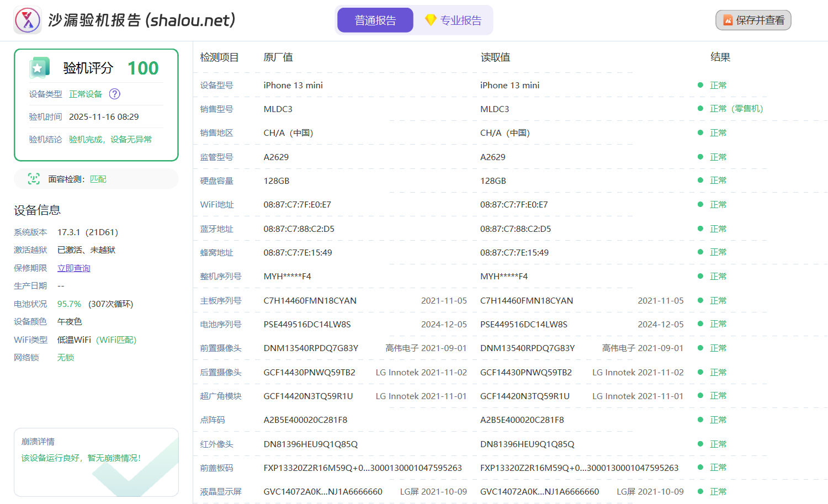828x504 pixels.
Task: Click the 崩溃详情 panel
Action: tap(96, 462)
